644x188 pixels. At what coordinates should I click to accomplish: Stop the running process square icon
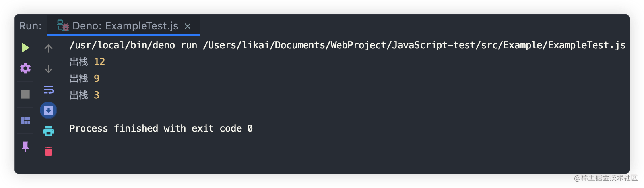[x=25, y=94]
